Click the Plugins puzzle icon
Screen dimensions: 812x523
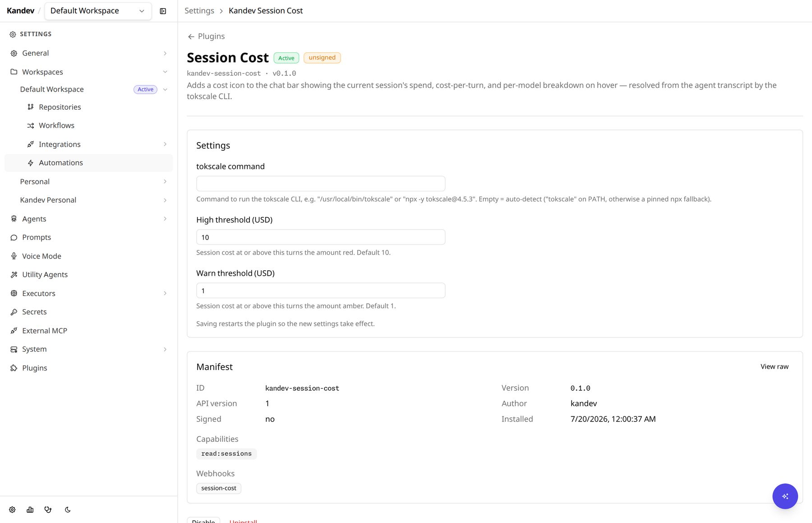coord(14,368)
